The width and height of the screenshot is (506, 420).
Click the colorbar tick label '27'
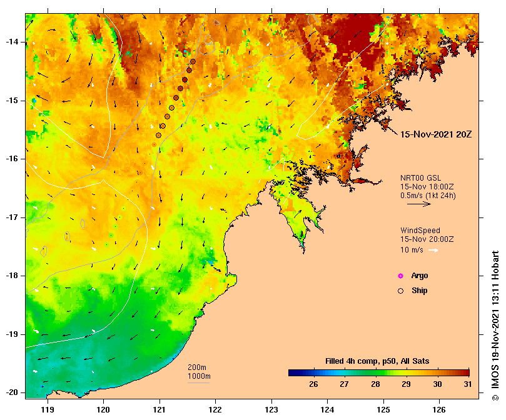coord(345,384)
